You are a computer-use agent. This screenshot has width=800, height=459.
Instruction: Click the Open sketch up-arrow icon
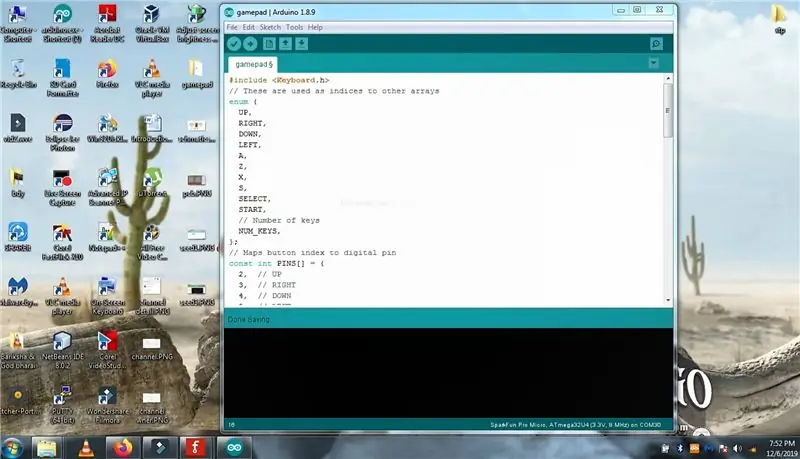285,44
